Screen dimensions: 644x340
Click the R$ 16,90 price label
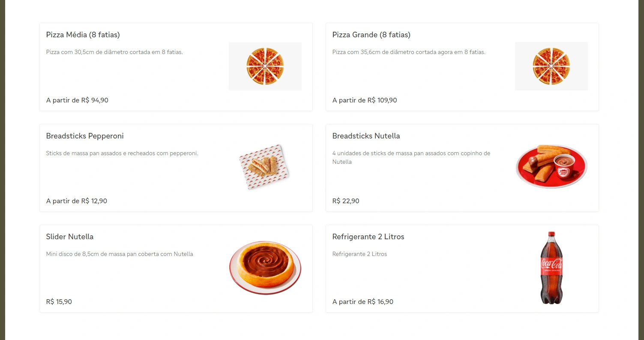coord(362,301)
